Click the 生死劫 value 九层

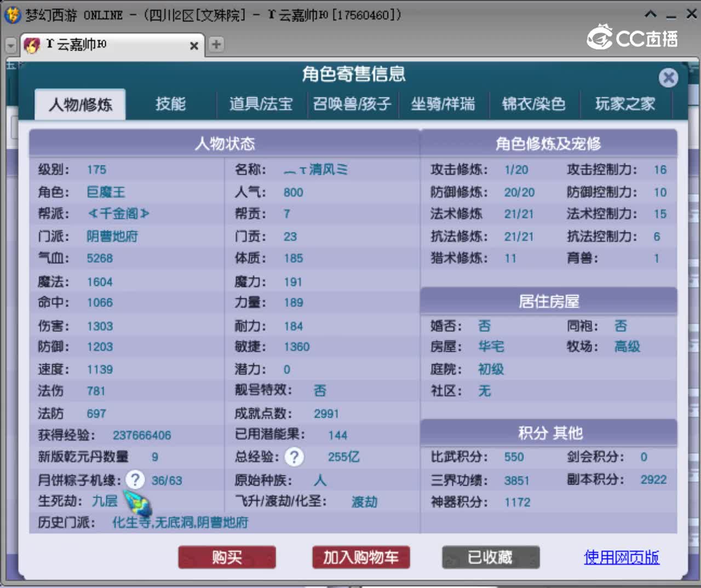(105, 501)
